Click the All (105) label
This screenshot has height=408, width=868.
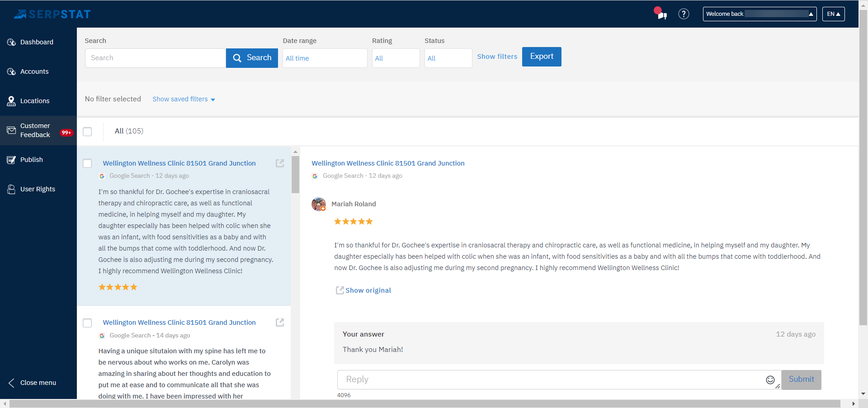(x=129, y=131)
